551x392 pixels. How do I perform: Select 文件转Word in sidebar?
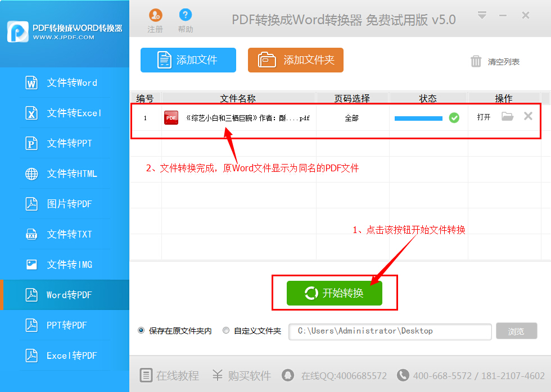pyautogui.click(x=65, y=83)
